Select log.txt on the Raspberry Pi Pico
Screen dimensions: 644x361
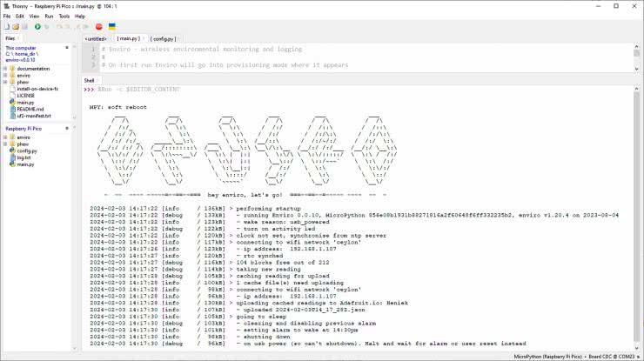(24, 157)
